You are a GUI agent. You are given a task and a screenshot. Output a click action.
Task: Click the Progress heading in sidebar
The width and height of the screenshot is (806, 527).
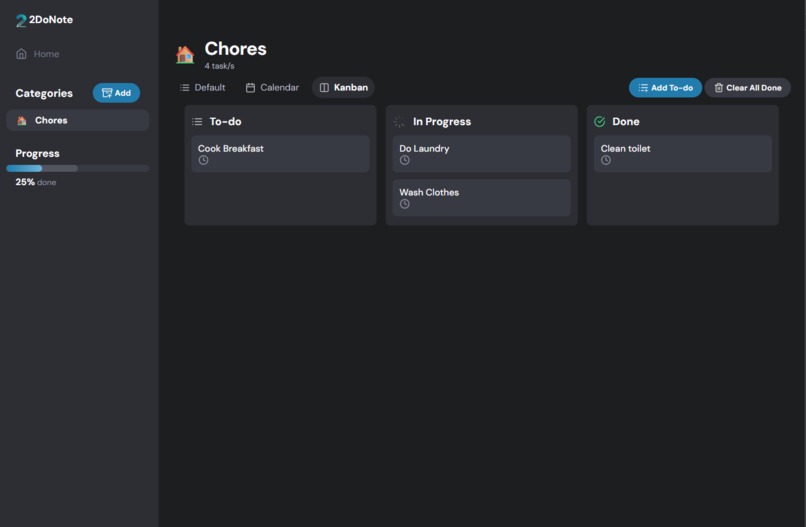[38, 153]
